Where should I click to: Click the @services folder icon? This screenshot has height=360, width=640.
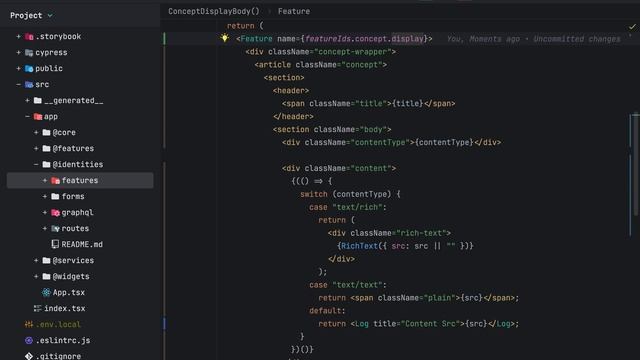click(x=47, y=260)
